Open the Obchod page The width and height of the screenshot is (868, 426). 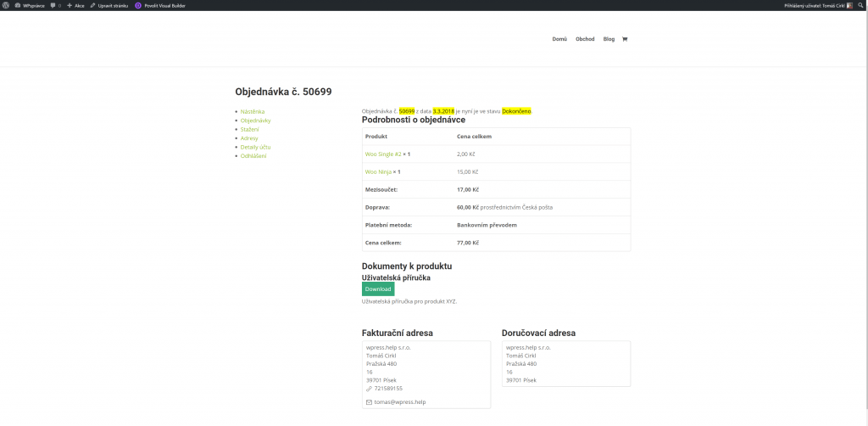click(585, 39)
